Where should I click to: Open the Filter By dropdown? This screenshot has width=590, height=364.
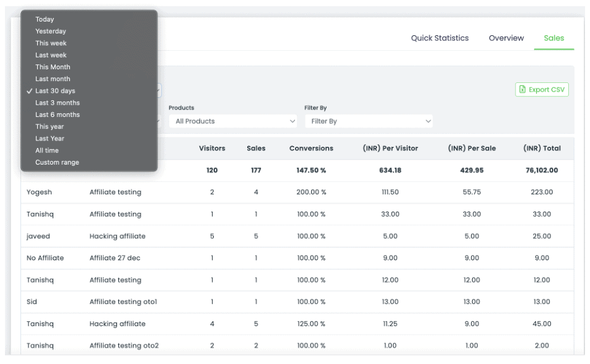click(x=369, y=121)
